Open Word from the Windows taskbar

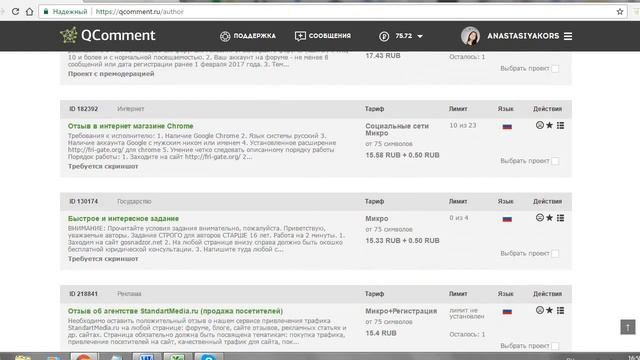pyautogui.click(x=146, y=357)
